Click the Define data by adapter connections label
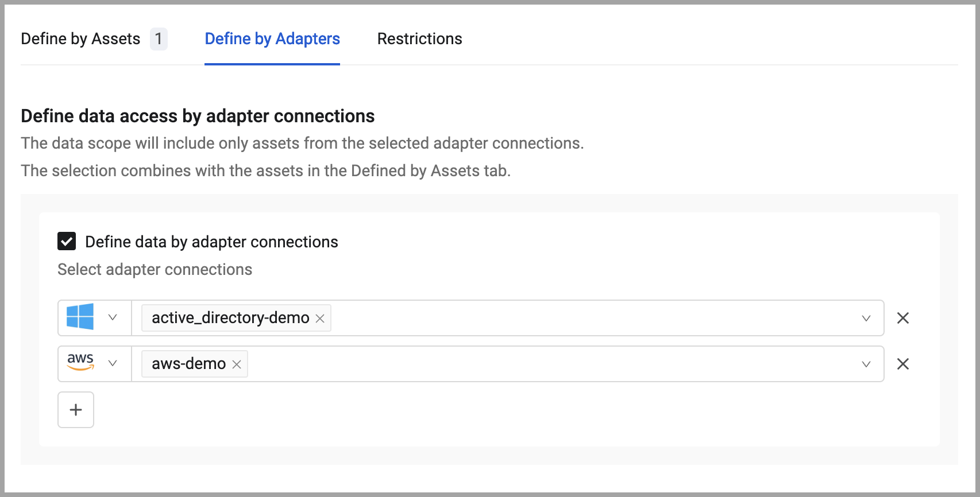980x497 pixels. tap(211, 242)
